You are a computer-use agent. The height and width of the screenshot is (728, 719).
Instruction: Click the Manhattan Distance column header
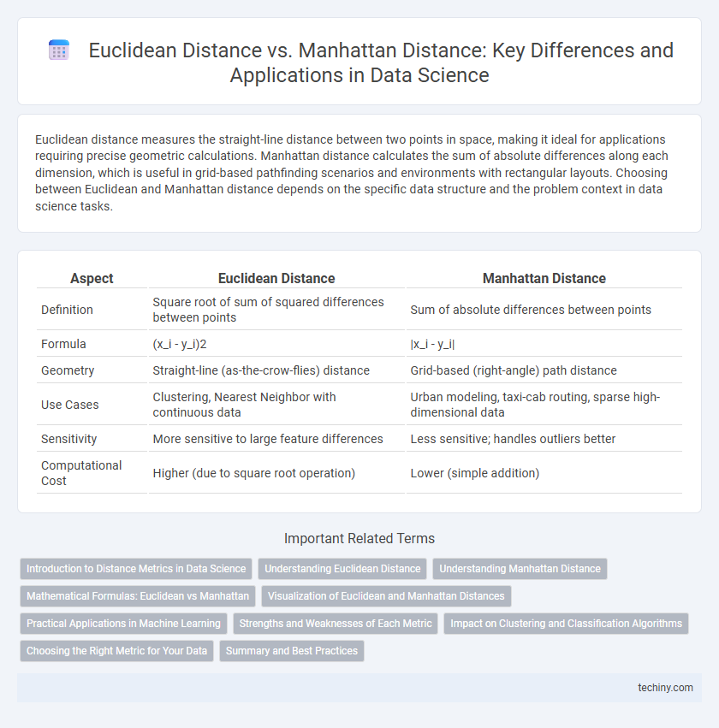tap(544, 278)
